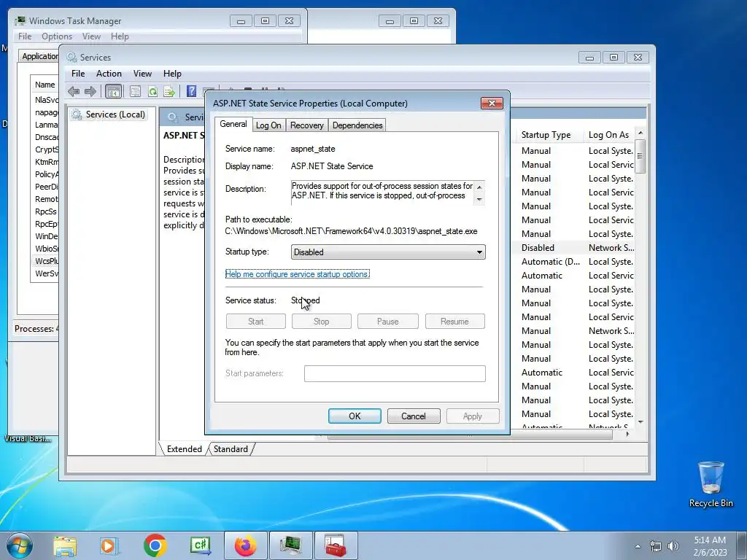747x560 pixels.
Task: Select the Automatic (D... startup type row
Action: [x=550, y=262]
